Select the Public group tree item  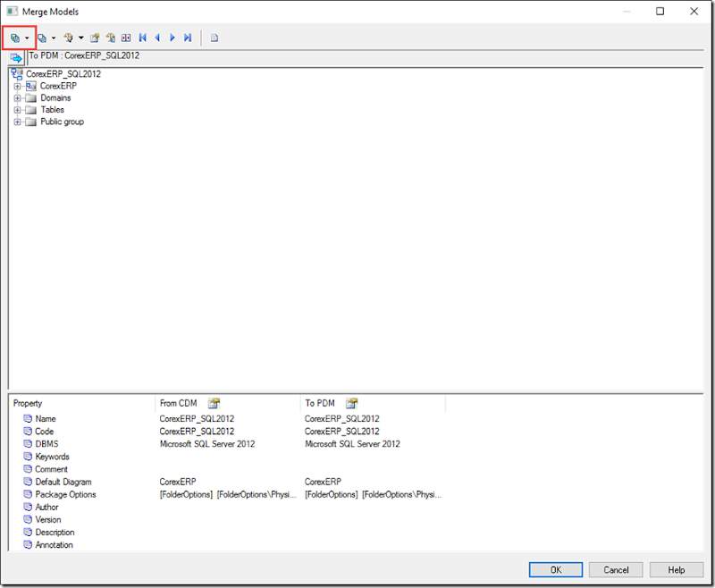click(x=62, y=122)
